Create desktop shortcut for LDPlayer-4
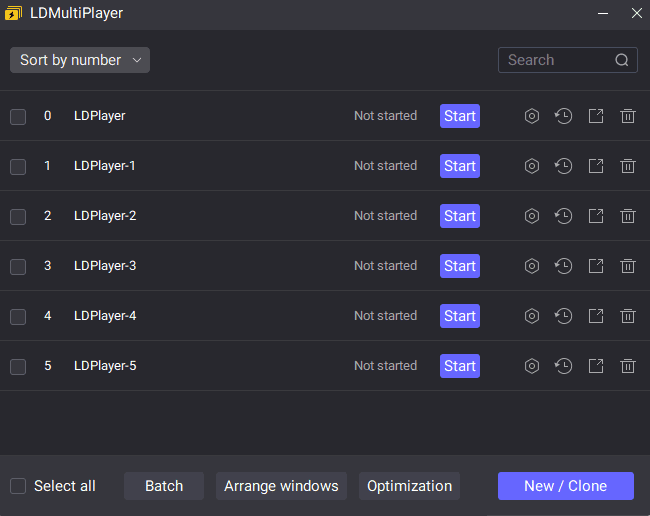 596,316
